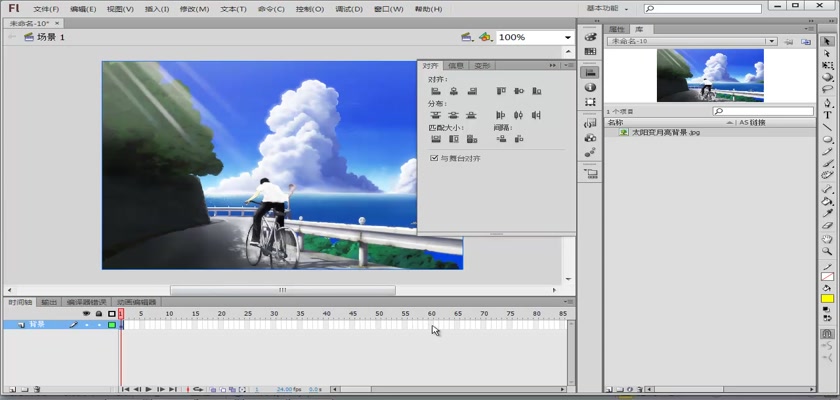Select the Eraser tool

point(827,225)
